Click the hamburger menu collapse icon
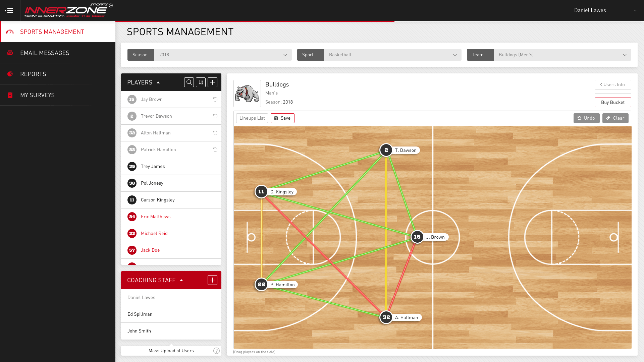The height and width of the screenshot is (362, 644). 9,10
